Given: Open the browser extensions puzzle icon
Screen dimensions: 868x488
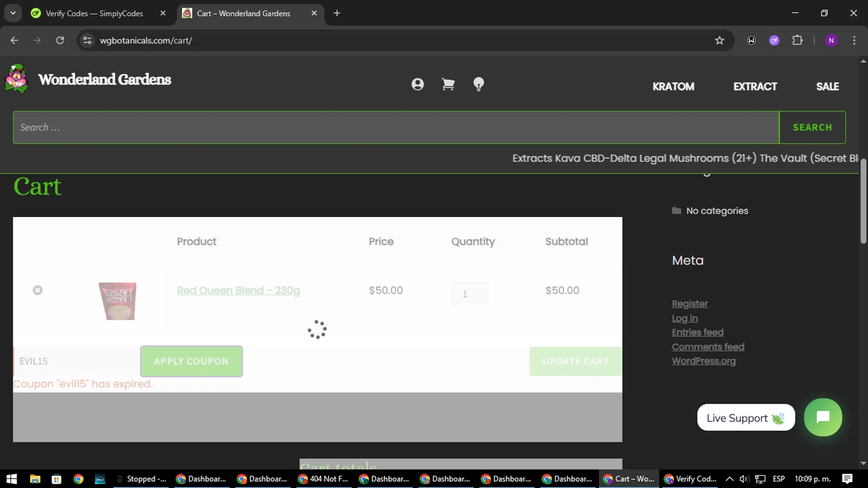Looking at the screenshot, I should click(797, 41).
